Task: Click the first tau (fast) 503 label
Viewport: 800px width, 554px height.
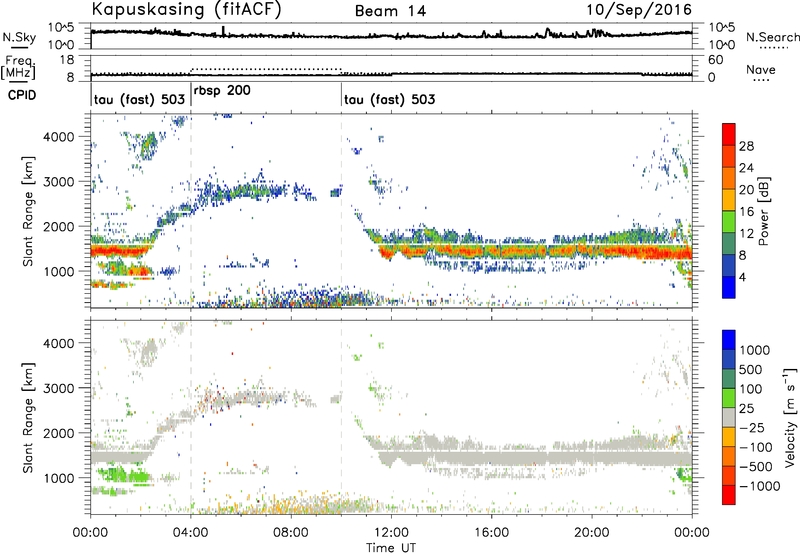Action: (139, 99)
